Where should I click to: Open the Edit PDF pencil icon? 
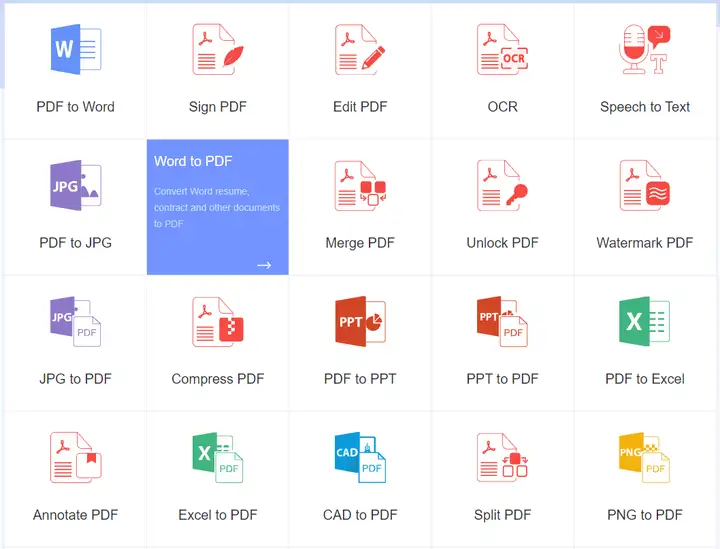click(x=360, y=49)
